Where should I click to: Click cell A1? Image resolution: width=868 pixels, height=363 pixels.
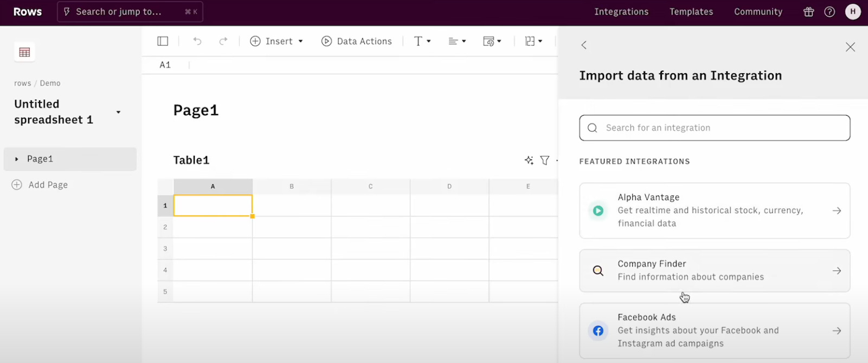(x=213, y=206)
